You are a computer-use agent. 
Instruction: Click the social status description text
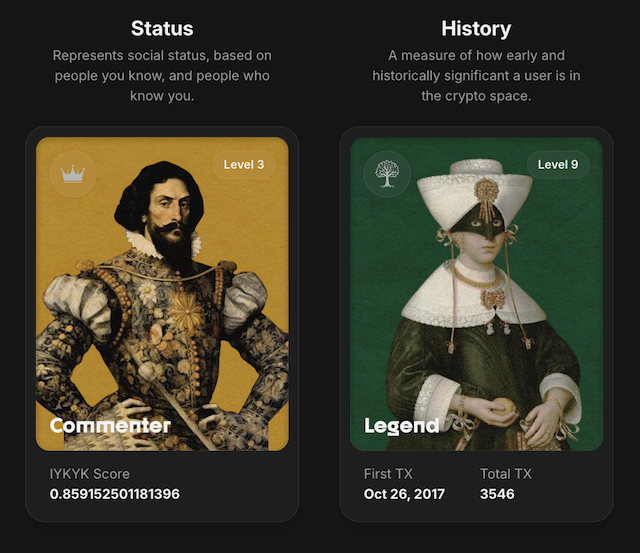162,75
